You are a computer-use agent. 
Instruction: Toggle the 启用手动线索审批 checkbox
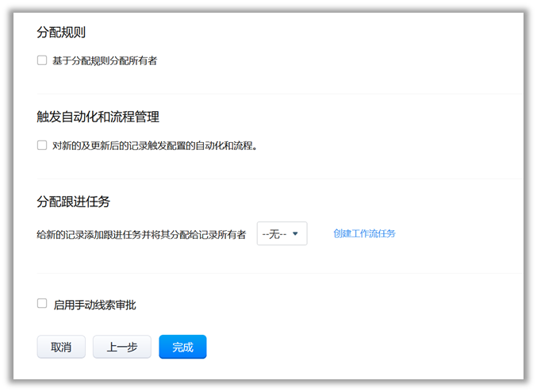(x=42, y=303)
